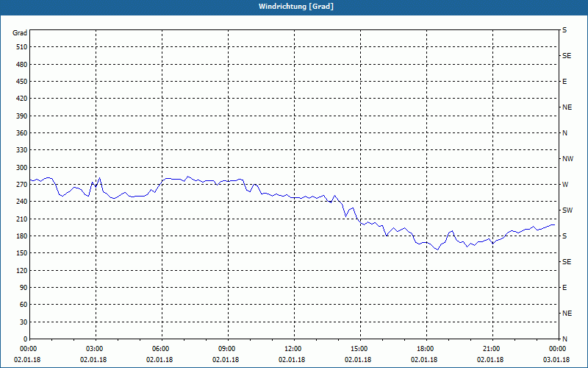Click the 21:00 time label
588x368 pixels.
click(492, 349)
